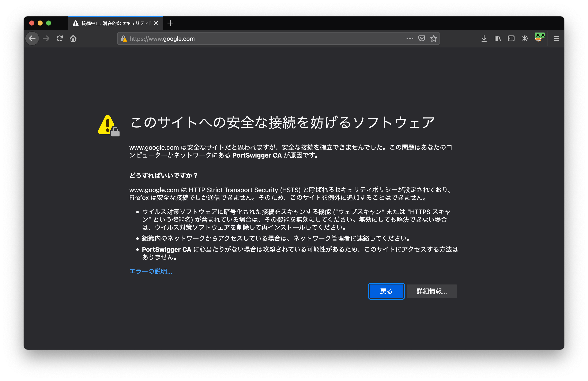Screen dimensions: 588x381
Task: Open the hamburger application menu
Action: [556, 39]
